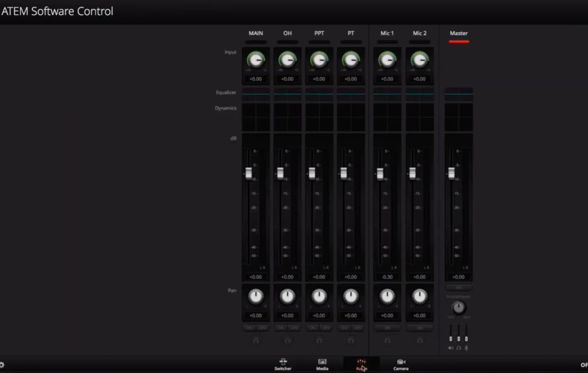Toggle the AFV button for PT channel
Image resolution: width=588 pixels, height=373 pixels.
[x=357, y=328]
